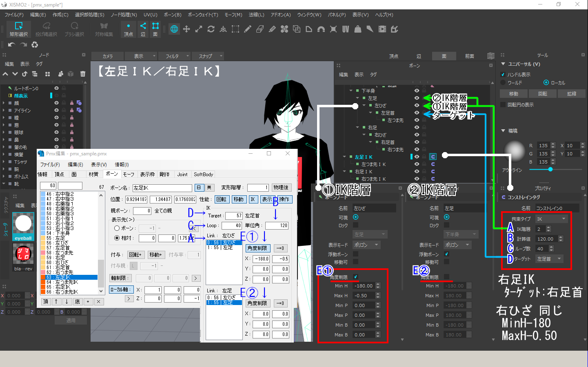Select the diagonal scale arrow tool
The image size is (588, 367).
[199, 29]
